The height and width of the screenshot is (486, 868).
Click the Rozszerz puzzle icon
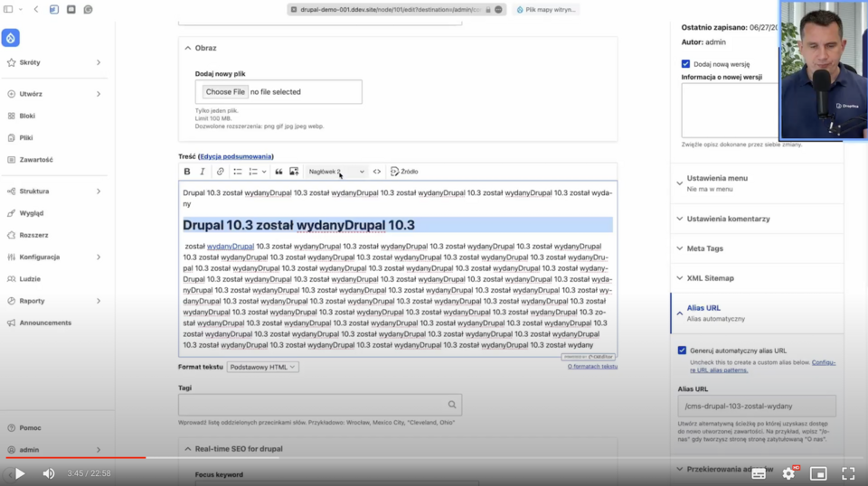(x=11, y=235)
